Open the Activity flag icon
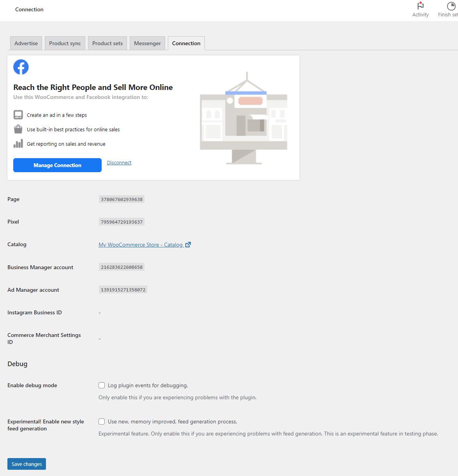Viewport: 458px width, 476px height. click(x=420, y=6)
